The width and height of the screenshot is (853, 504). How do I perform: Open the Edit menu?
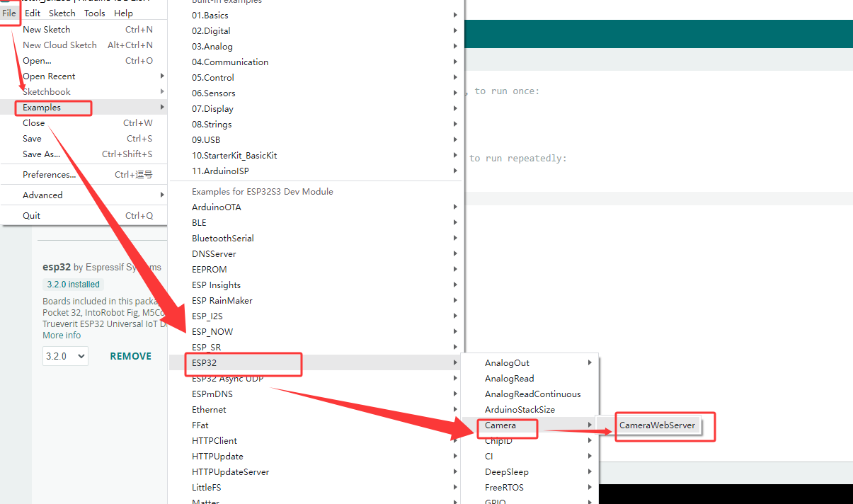(x=33, y=13)
